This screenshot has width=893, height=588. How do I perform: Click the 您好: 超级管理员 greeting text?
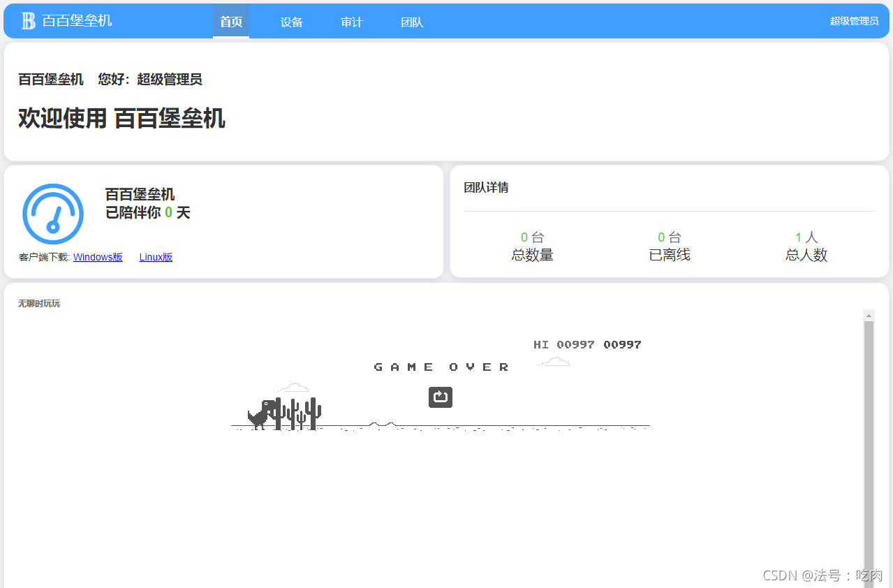150,80
